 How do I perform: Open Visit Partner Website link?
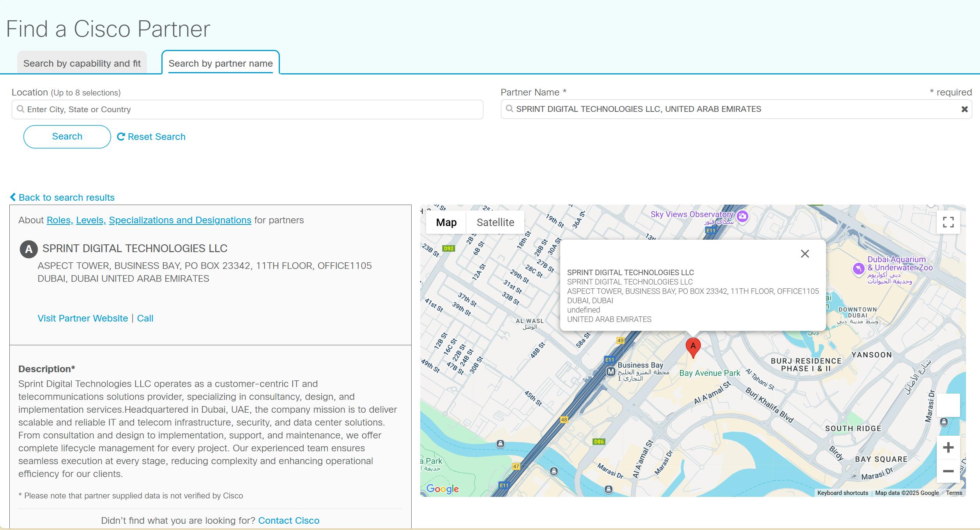83,318
